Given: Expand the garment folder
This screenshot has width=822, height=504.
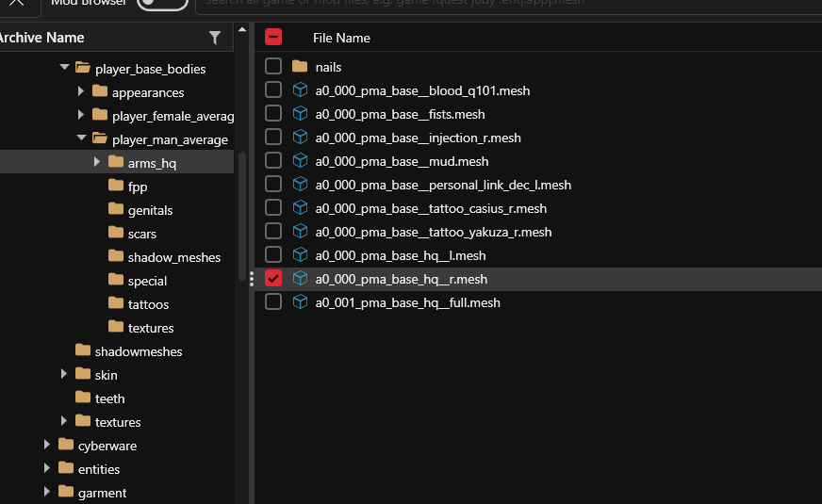Looking at the screenshot, I should (47, 492).
